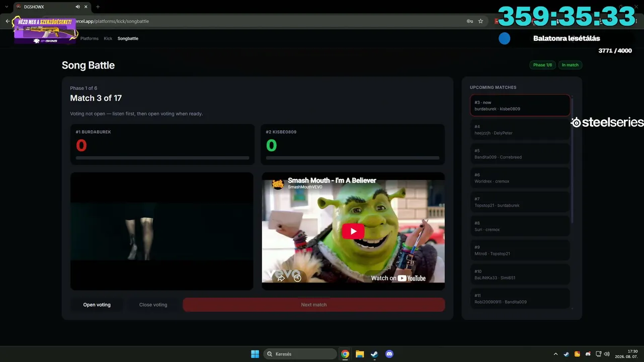Select match #10 BaLiNtKa33 vs Simi651
The height and width of the screenshot is (362, 644).
tap(520, 275)
